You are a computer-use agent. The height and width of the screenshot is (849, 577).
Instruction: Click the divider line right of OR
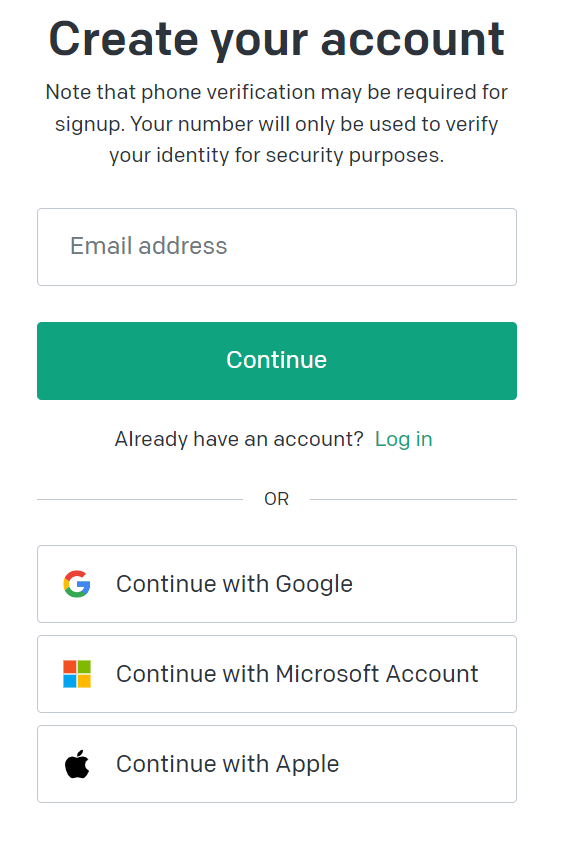point(414,499)
